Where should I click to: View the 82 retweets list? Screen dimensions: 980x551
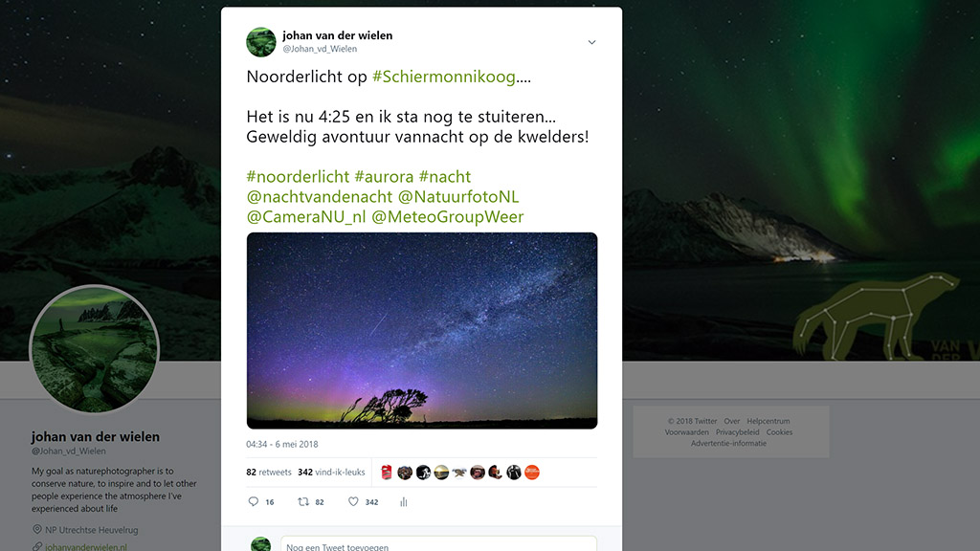[269, 473]
